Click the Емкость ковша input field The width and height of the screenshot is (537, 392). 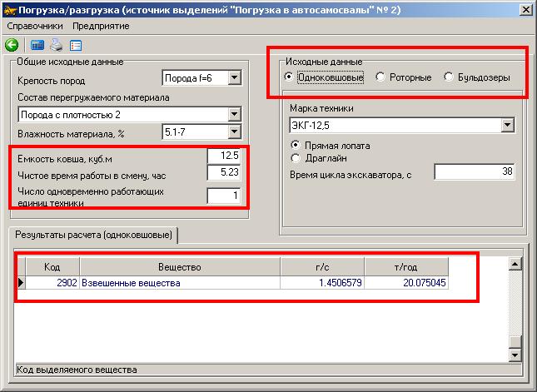tap(223, 156)
